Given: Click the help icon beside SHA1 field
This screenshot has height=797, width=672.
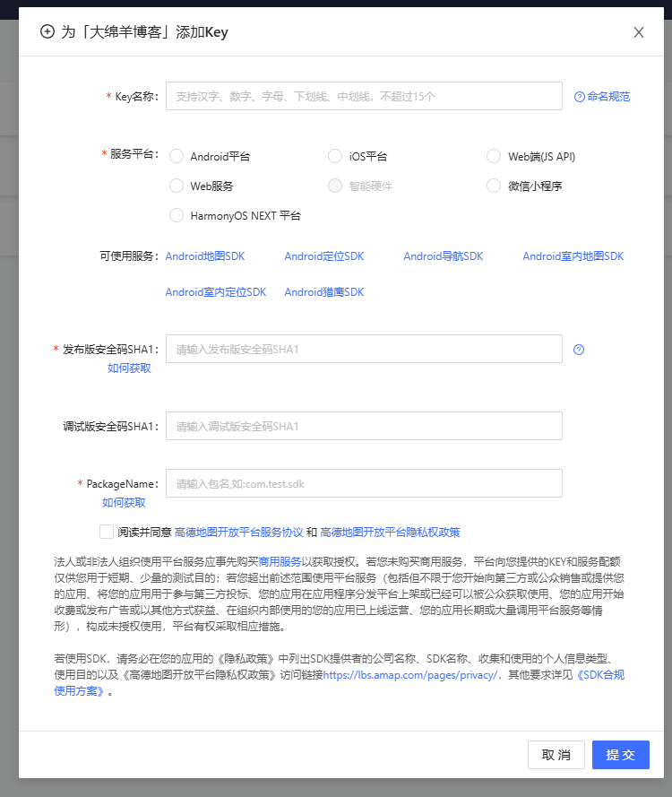Looking at the screenshot, I should click(x=579, y=350).
